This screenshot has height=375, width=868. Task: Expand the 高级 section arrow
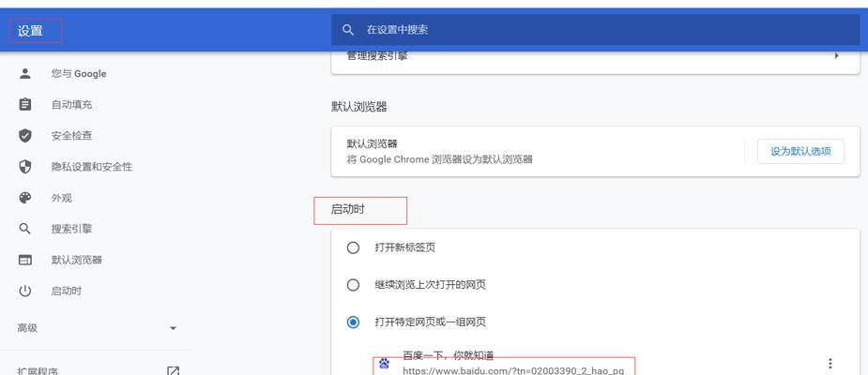click(x=173, y=328)
